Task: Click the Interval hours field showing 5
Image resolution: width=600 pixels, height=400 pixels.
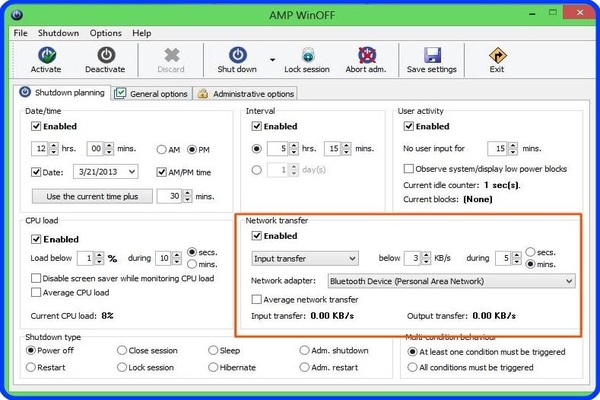Action: (x=278, y=149)
